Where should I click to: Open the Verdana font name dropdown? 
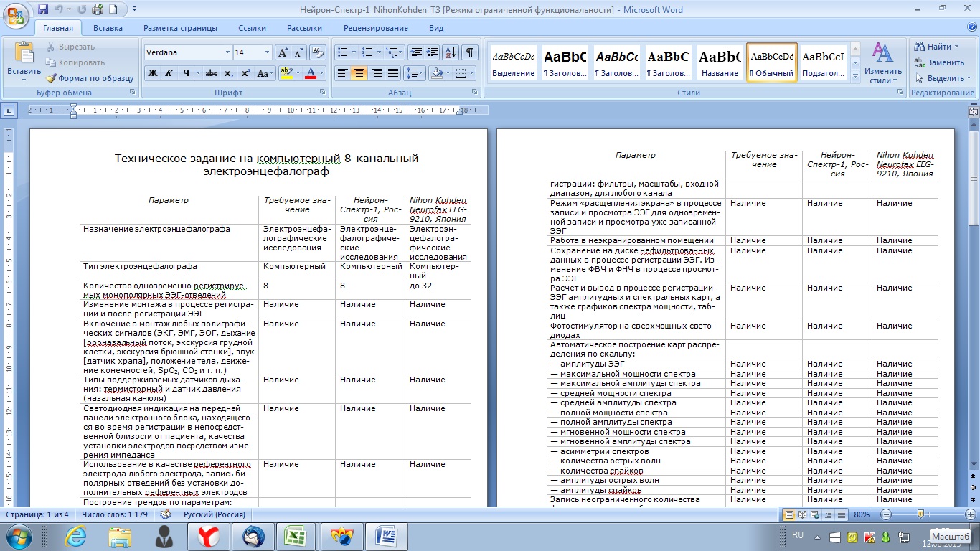tap(227, 52)
